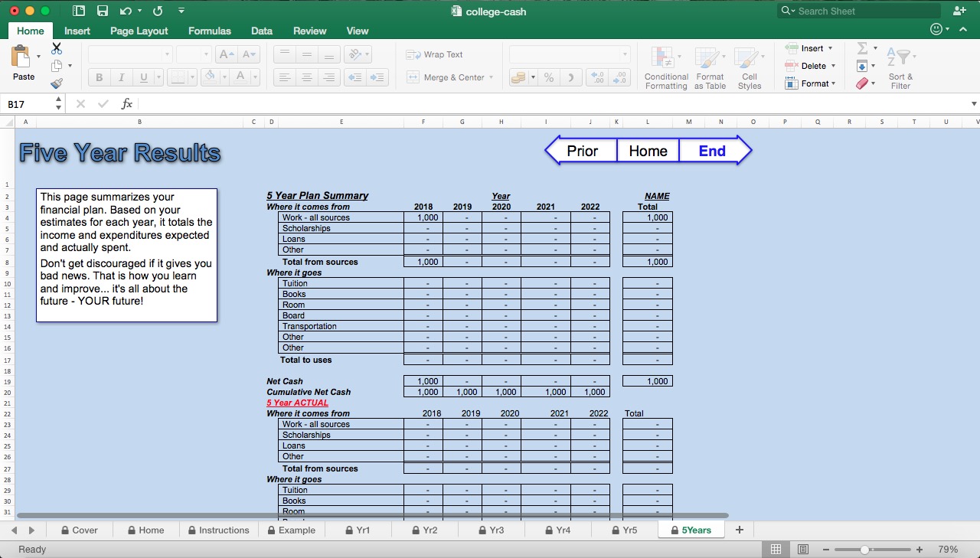Viewport: 980px width, 558px height.
Task: Toggle Align Text Right
Action: (328, 77)
